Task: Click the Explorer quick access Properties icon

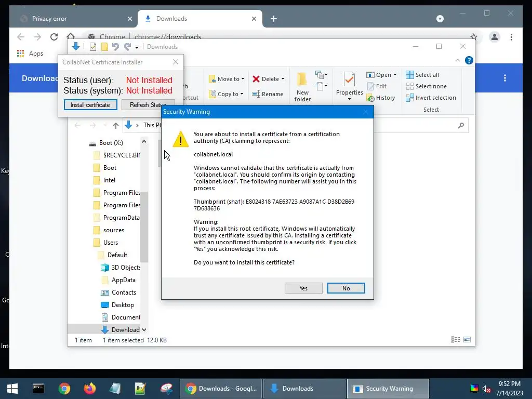Action: click(92, 47)
